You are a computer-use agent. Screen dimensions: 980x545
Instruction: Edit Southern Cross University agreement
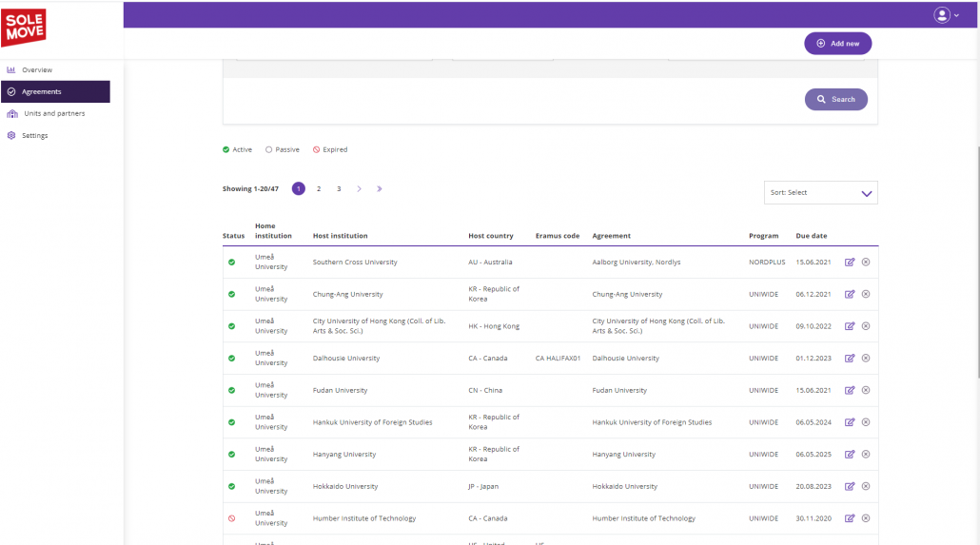tap(850, 262)
